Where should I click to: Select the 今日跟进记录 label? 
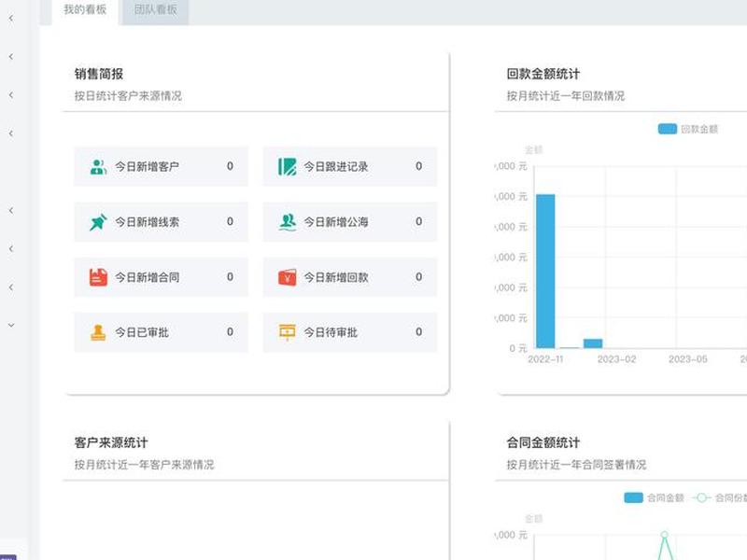coord(336,167)
